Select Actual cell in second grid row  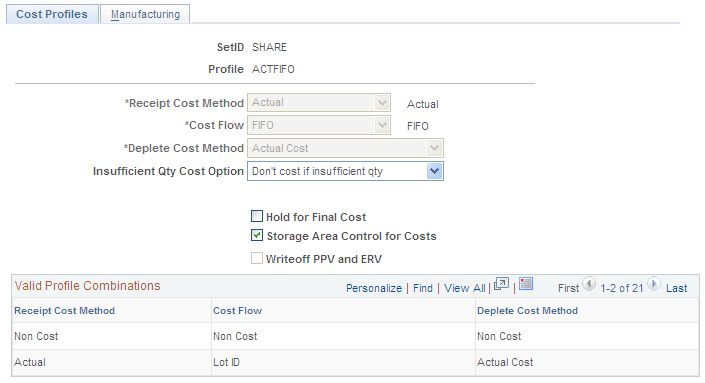click(30, 362)
